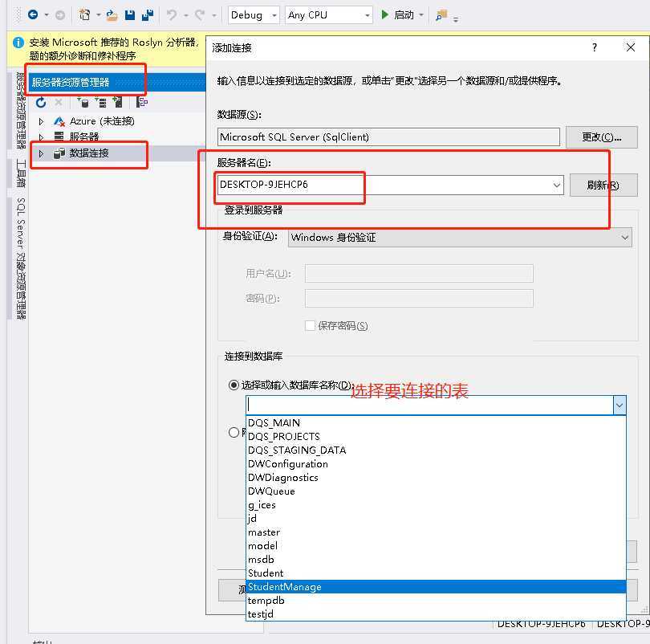Select the master database entry

click(x=436, y=532)
